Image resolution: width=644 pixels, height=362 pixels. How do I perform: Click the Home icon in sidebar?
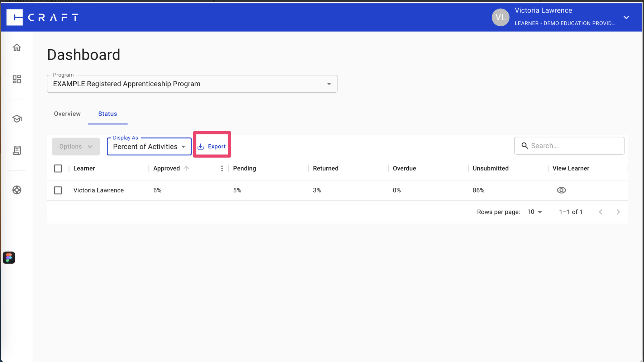(x=17, y=47)
